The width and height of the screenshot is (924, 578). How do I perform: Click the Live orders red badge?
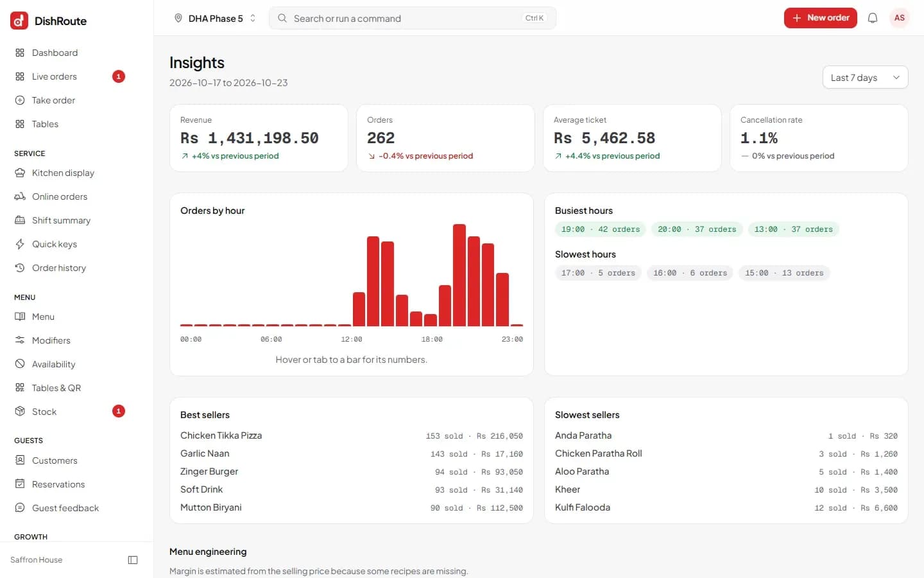pos(119,76)
